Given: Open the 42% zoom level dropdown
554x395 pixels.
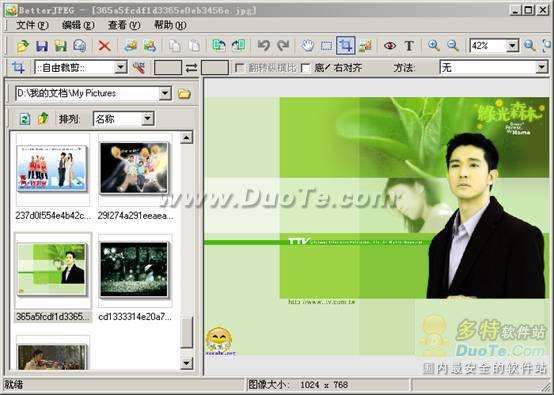Looking at the screenshot, I should [512, 46].
